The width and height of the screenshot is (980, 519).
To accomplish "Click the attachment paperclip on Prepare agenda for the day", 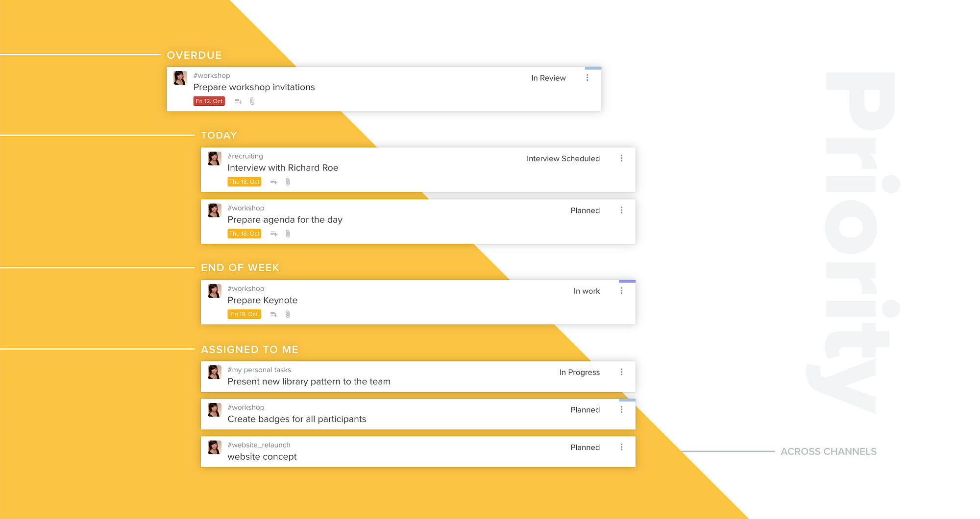I will pos(288,234).
